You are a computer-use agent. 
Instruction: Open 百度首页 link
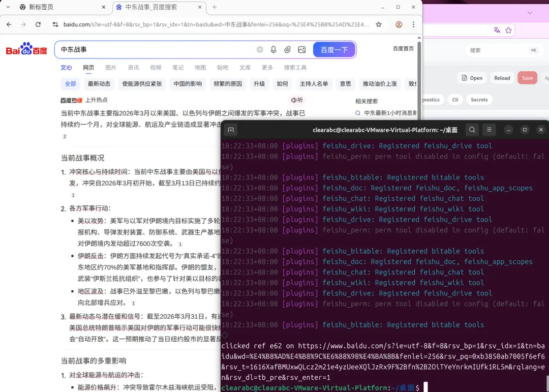(x=403, y=49)
